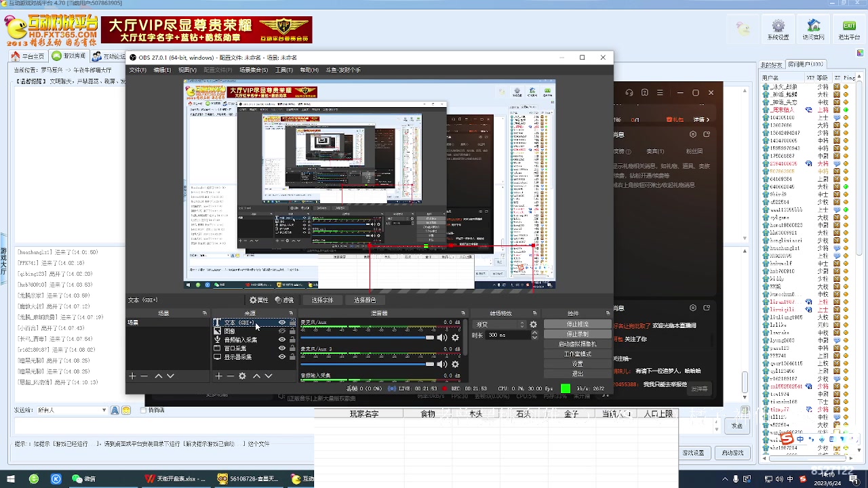Image resolution: width=868 pixels, height=488 pixels.
Task: Open settings gear for 麦克风/Aux 3 channel
Action: [455, 364]
